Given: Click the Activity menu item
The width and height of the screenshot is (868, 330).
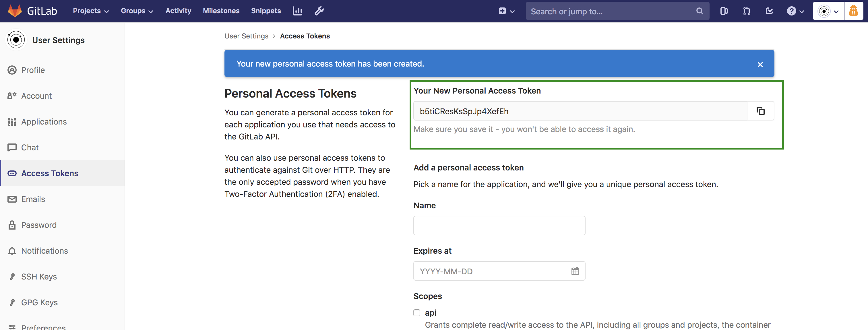Looking at the screenshot, I should pos(178,11).
